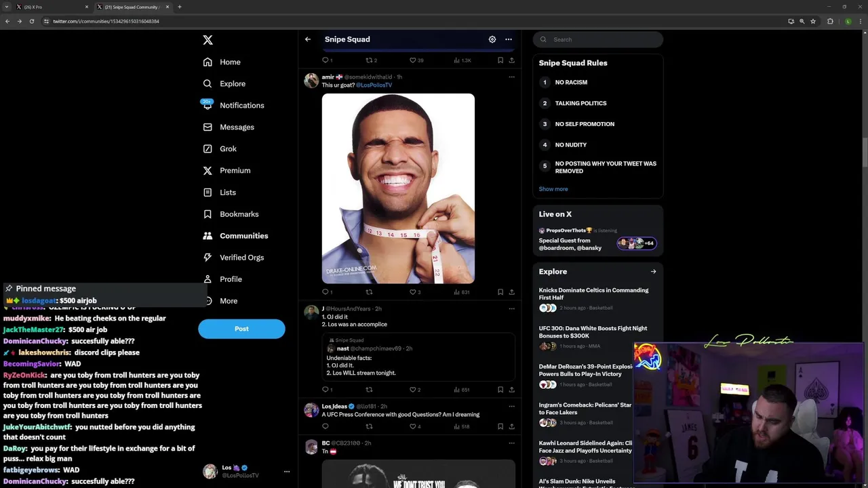Open the Explore page from the sidebar
868x488 pixels.
pos(224,83)
